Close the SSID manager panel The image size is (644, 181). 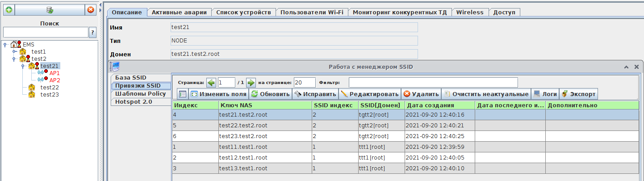pos(636,67)
